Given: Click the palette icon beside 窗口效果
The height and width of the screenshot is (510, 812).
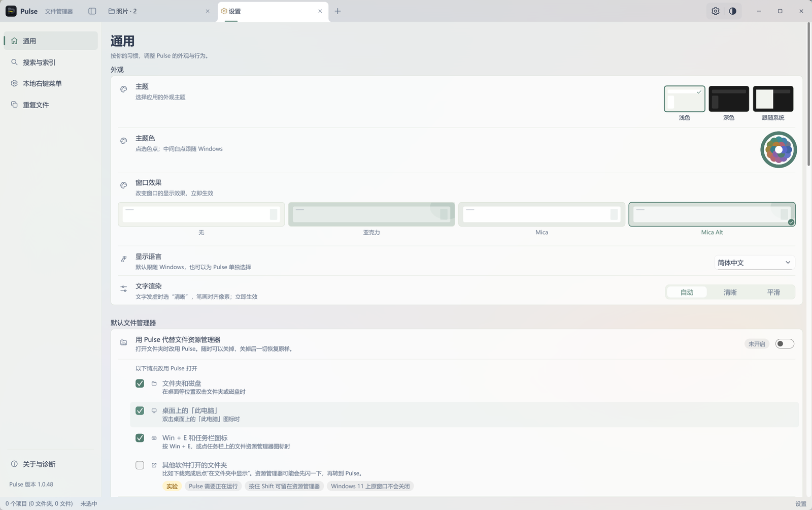Looking at the screenshot, I should coord(123,185).
